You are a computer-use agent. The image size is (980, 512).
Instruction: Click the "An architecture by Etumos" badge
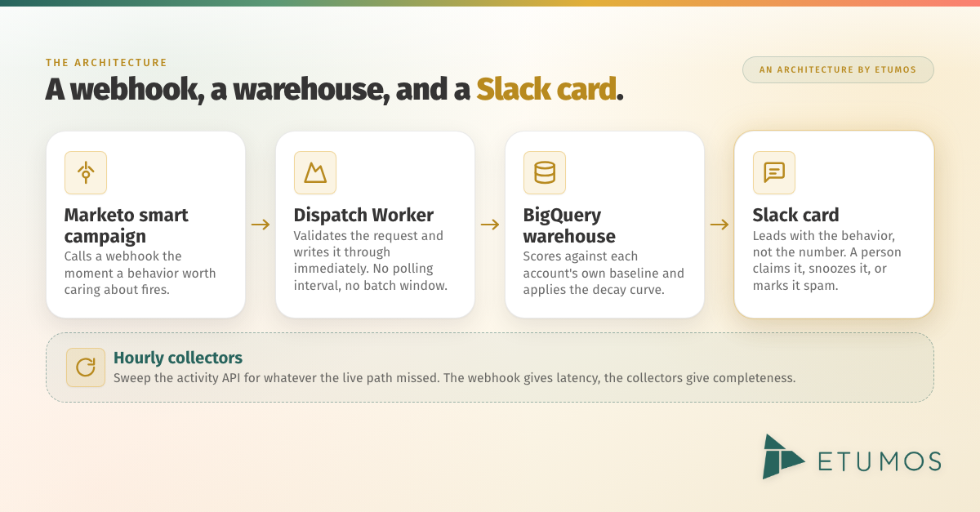[838, 69]
